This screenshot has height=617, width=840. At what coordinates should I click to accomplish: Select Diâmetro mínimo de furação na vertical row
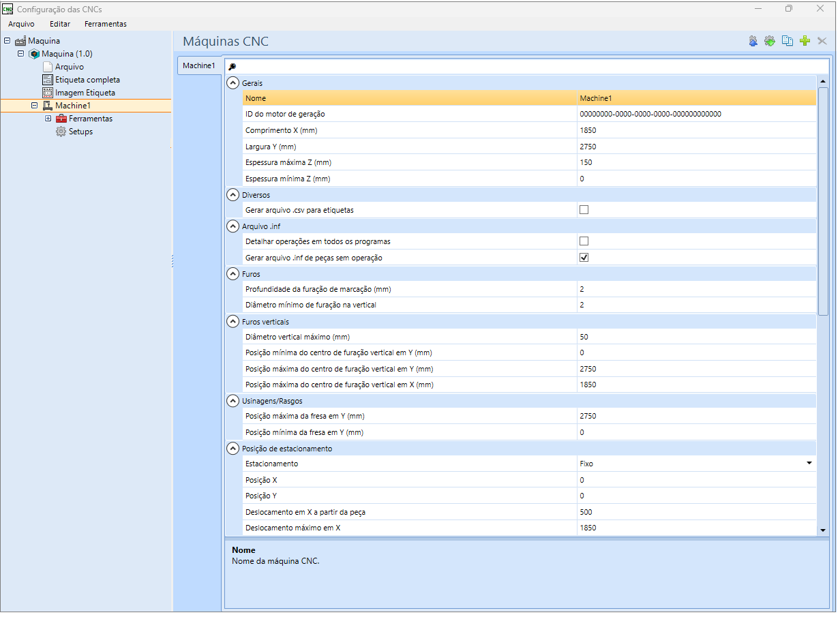pos(529,305)
